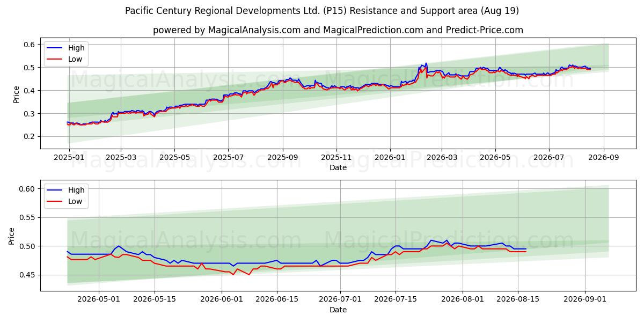644x322 pixels.
Task: Click the '2026-05-15' tick label
Action: click(x=155, y=300)
